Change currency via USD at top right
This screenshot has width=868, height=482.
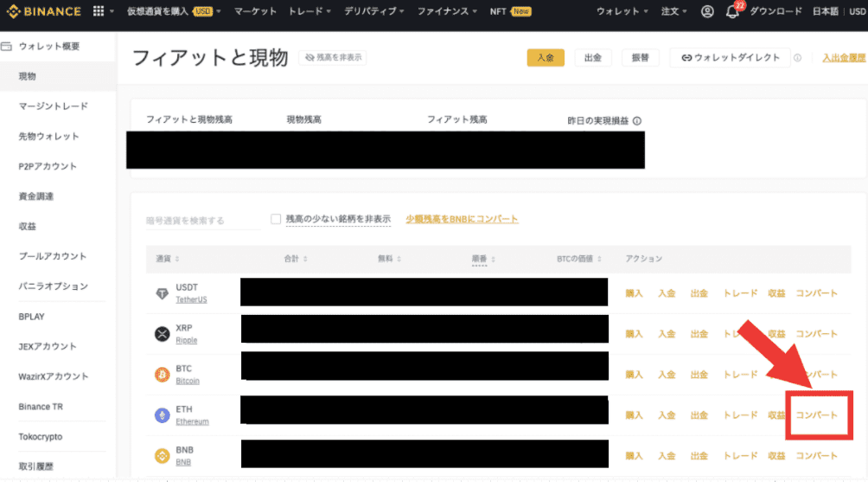click(858, 11)
